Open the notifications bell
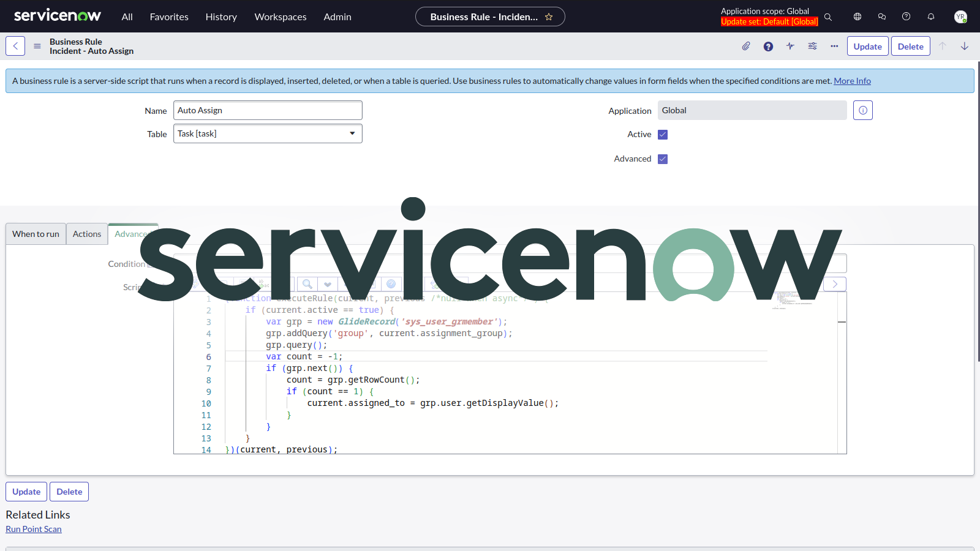 point(930,17)
